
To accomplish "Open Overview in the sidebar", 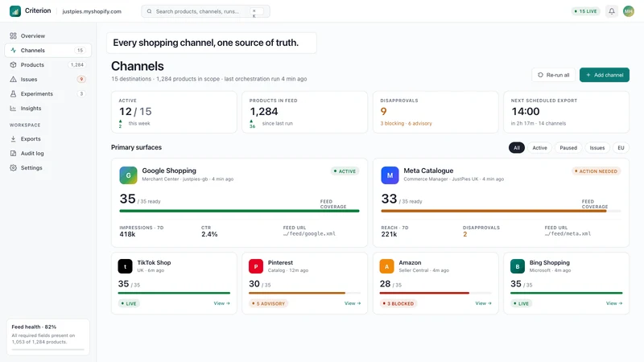I will pos(48,35).
